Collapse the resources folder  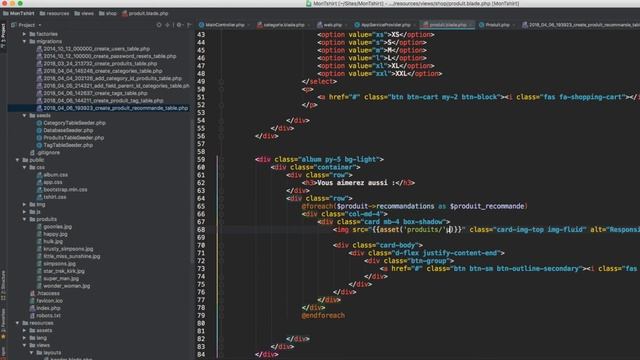pos(18,323)
